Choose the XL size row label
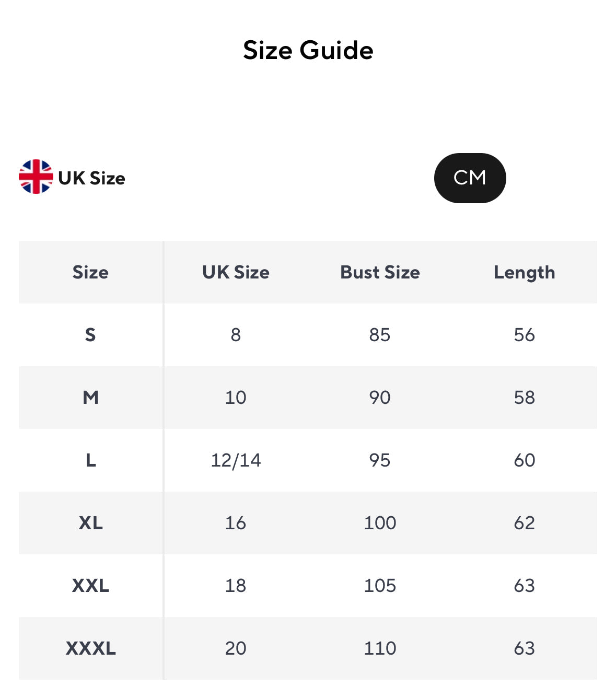The width and height of the screenshot is (616, 686). pyautogui.click(x=90, y=523)
